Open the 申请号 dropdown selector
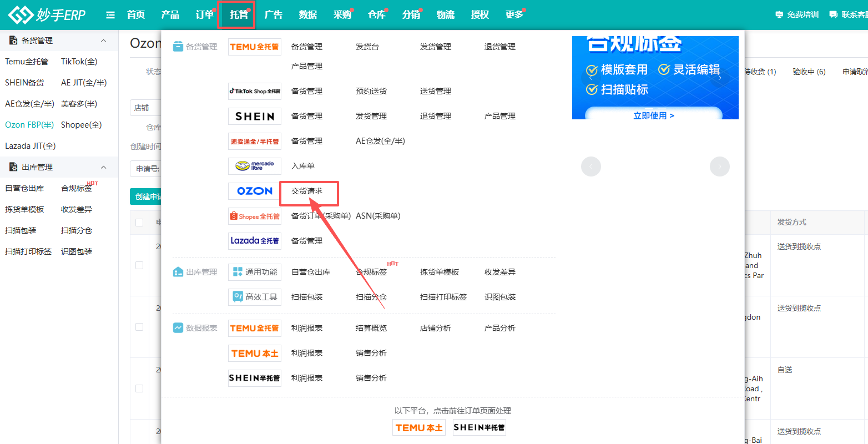This screenshot has height=444, width=868. (x=145, y=169)
